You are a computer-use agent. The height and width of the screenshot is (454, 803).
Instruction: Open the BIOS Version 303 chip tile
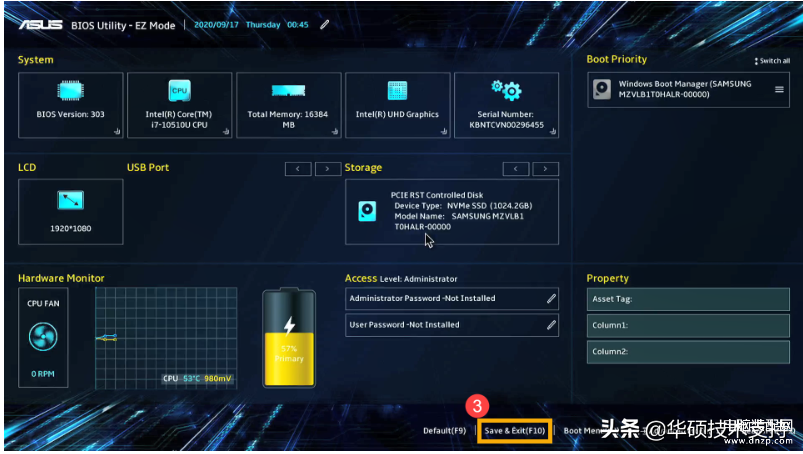pyautogui.click(x=71, y=105)
